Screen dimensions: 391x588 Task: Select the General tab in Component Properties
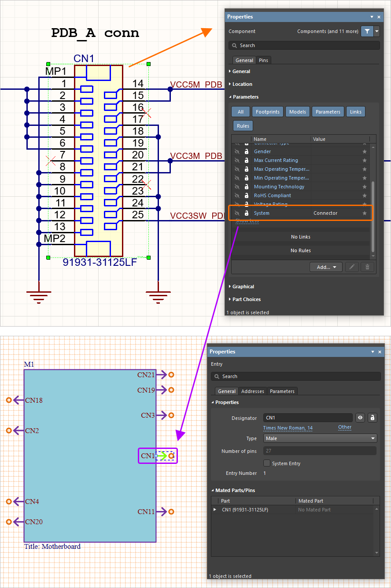point(244,60)
